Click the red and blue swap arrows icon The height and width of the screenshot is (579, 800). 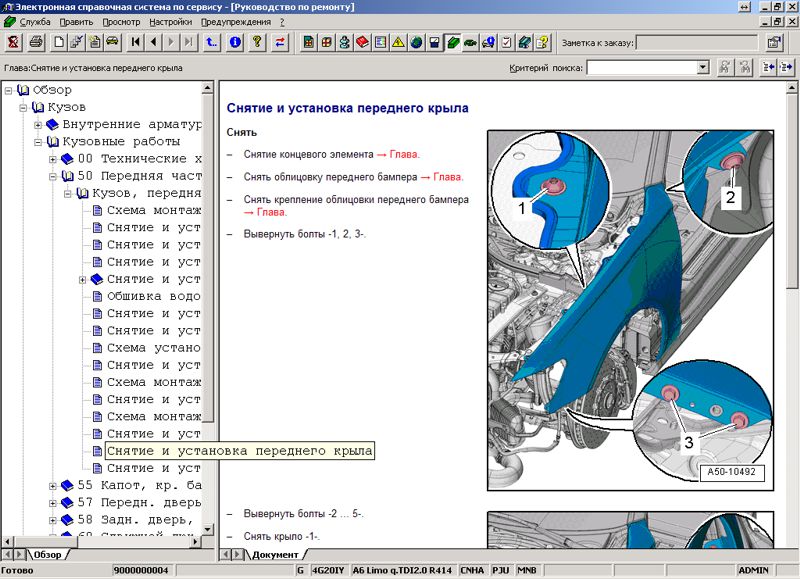279,42
